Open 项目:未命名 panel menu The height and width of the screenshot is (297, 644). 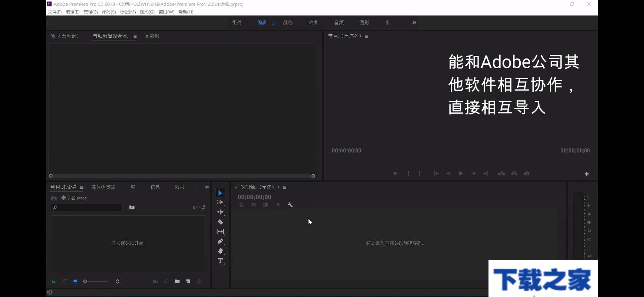tap(82, 187)
